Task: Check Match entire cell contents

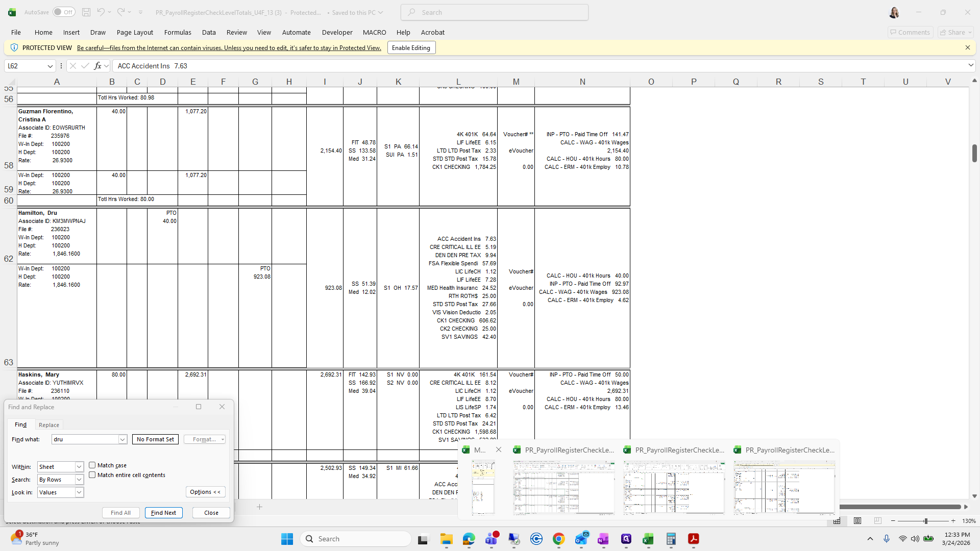Action: coord(92,475)
